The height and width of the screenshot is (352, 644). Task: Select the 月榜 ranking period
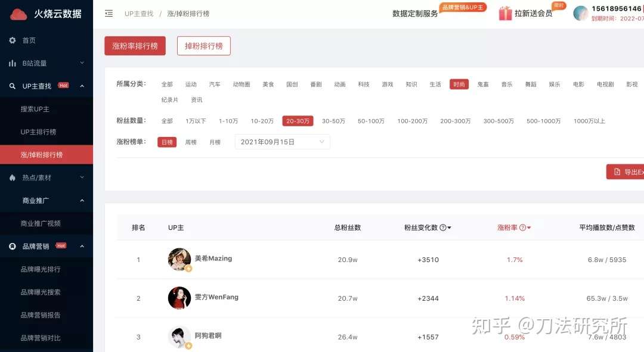coord(215,142)
